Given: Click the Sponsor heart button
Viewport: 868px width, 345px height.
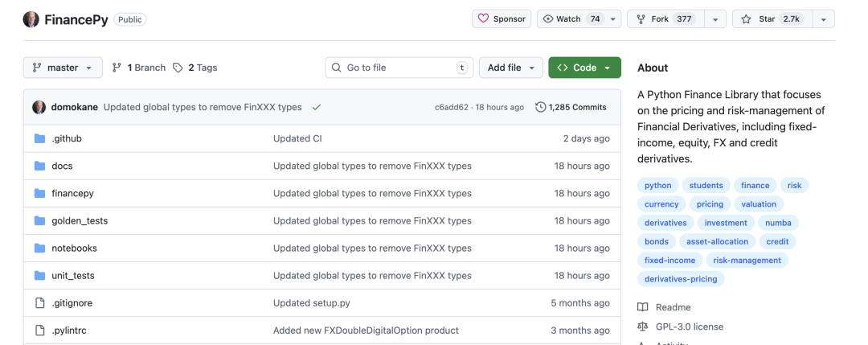Looking at the screenshot, I should pos(502,18).
